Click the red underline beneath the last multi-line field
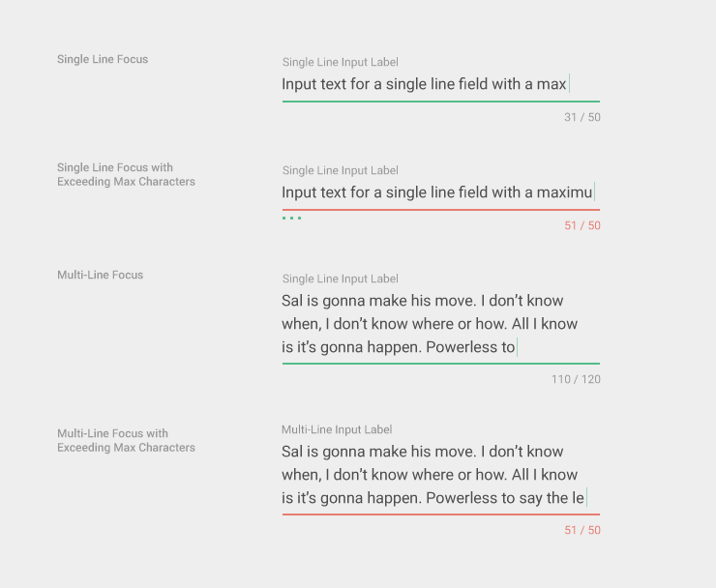The image size is (716, 588). (440, 514)
